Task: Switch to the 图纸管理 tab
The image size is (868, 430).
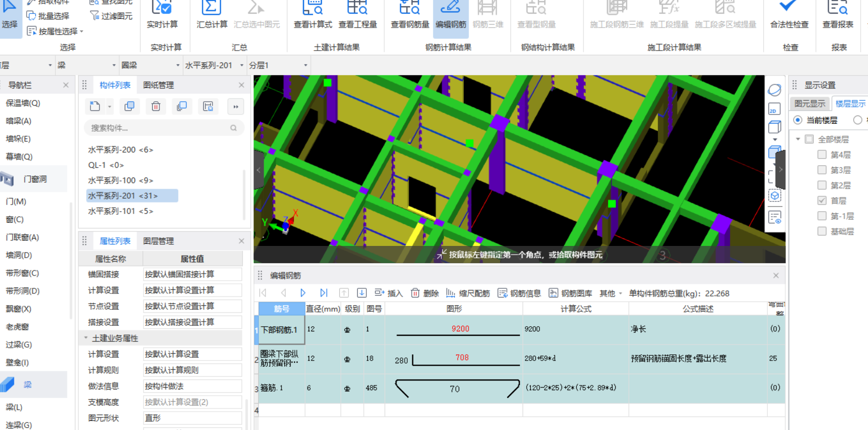Action: (x=158, y=85)
